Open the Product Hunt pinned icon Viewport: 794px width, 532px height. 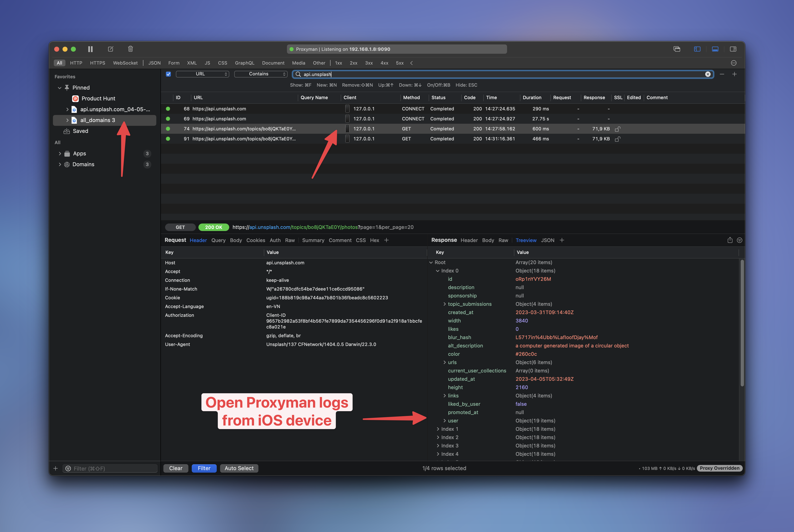click(75, 98)
